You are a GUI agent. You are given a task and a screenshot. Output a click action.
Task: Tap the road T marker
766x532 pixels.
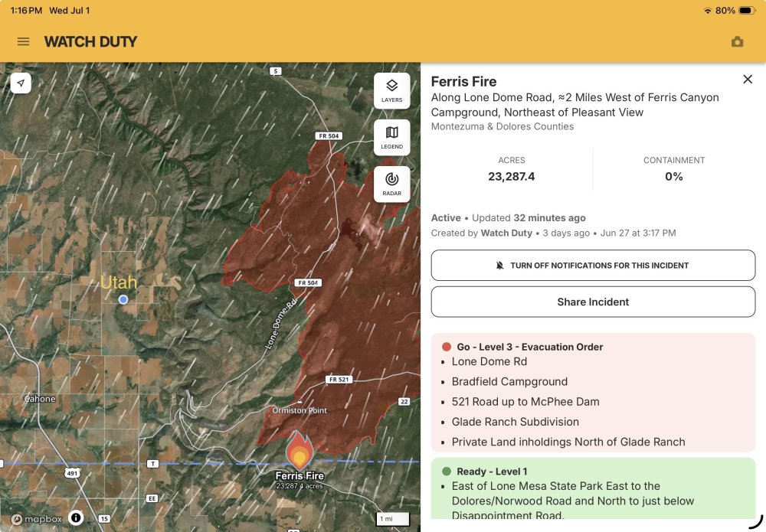pos(153,464)
